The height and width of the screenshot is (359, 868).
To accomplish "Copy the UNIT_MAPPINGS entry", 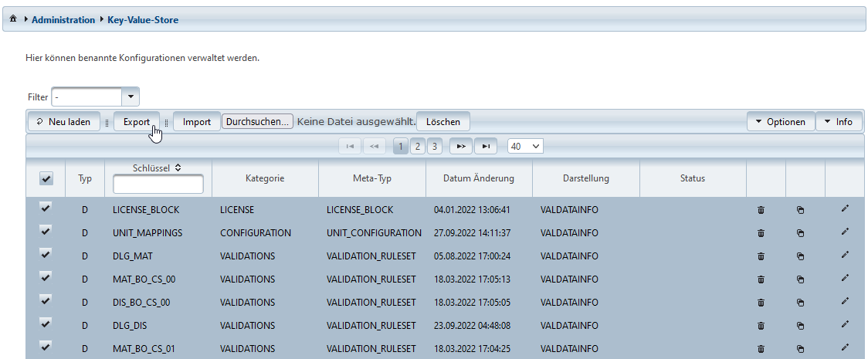I will [x=800, y=233].
